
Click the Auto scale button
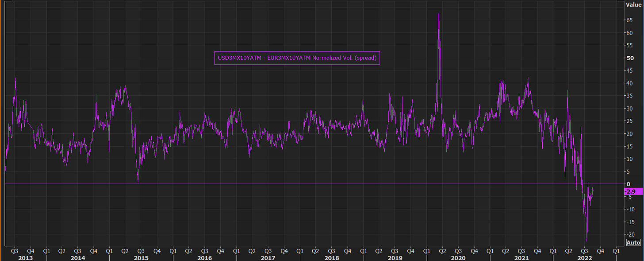[633, 243]
